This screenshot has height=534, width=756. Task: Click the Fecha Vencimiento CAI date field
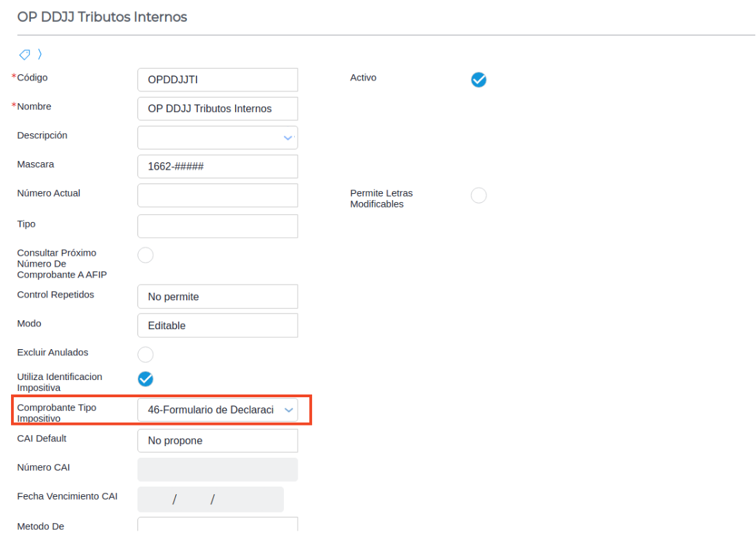click(210, 500)
